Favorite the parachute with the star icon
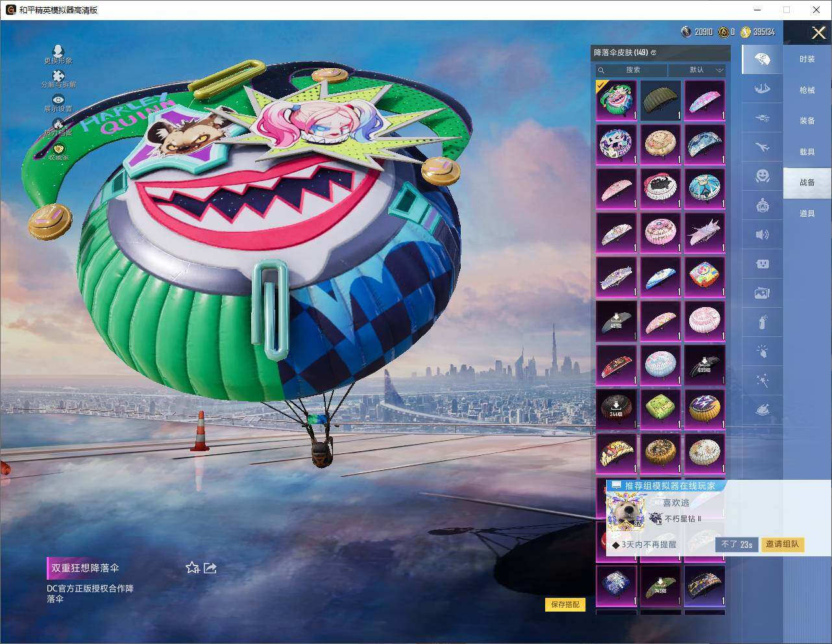The height and width of the screenshot is (644, 832). (x=192, y=568)
